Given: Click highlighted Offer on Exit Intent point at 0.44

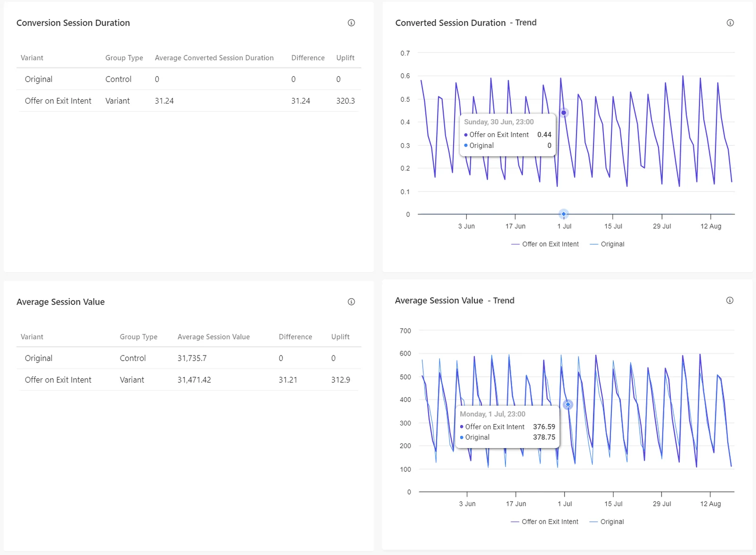Looking at the screenshot, I should (564, 113).
